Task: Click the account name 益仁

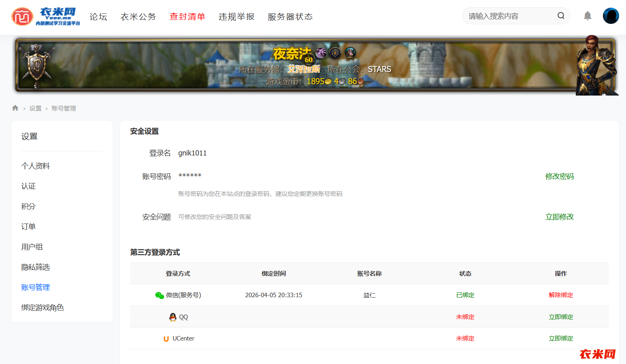Action: click(370, 295)
